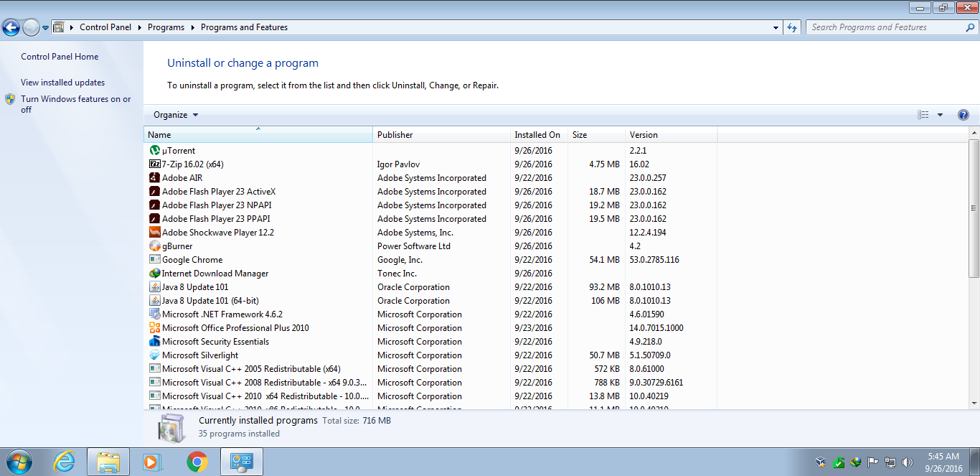This screenshot has width=980, height=476.
Task: Click the volume speaker tray icon
Action: point(907,462)
